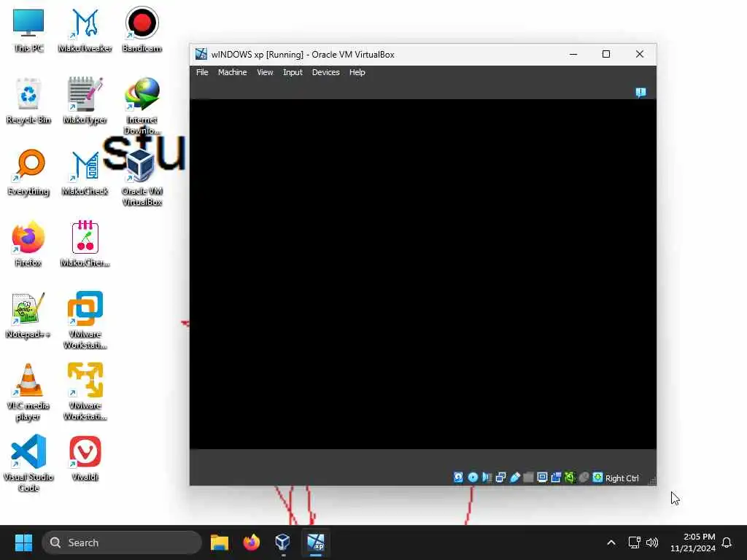Select the Vivaldi desktop shortcut
The width and height of the screenshot is (747, 560).
pos(85,458)
